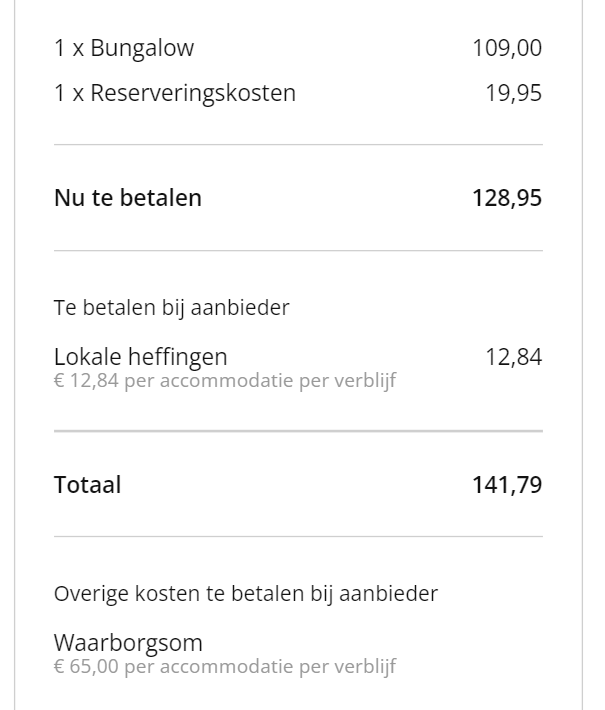The image size is (605, 710).
Task: Click the reservation cost 19,95
Action: pyautogui.click(x=514, y=93)
